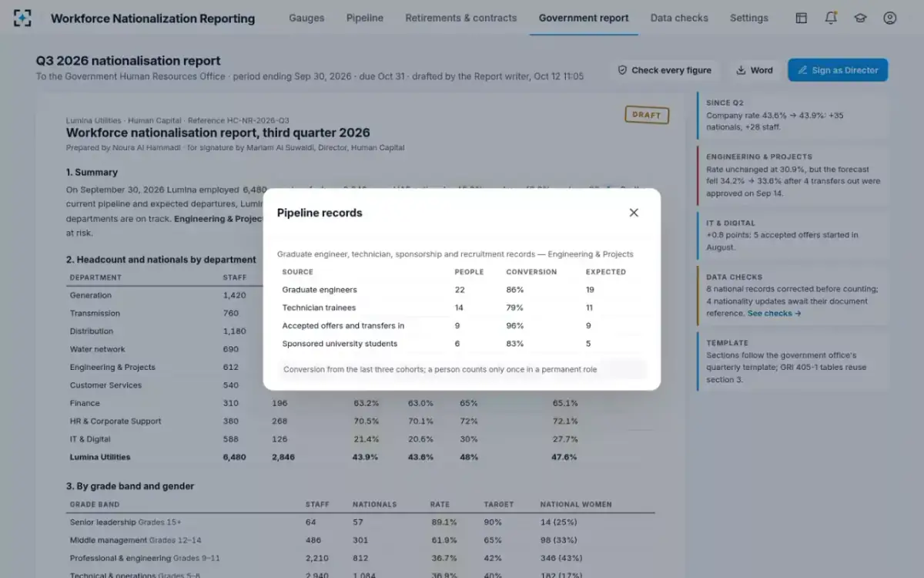This screenshot has height=578, width=924.
Task: Follow the See checks link
Action: pos(774,314)
